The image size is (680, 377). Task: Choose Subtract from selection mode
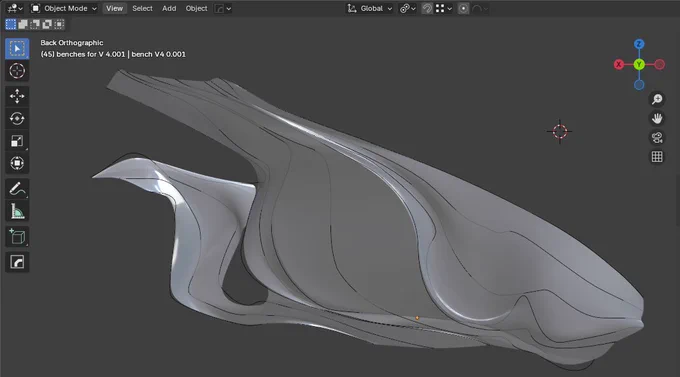[35, 24]
